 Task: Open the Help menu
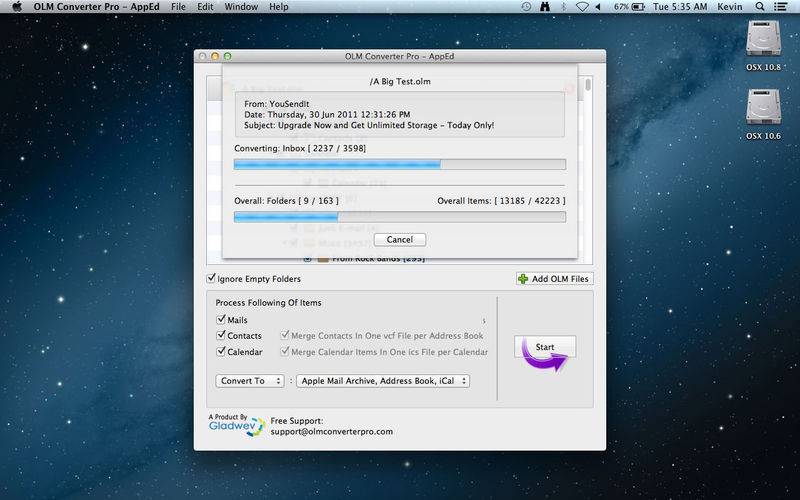point(279,7)
